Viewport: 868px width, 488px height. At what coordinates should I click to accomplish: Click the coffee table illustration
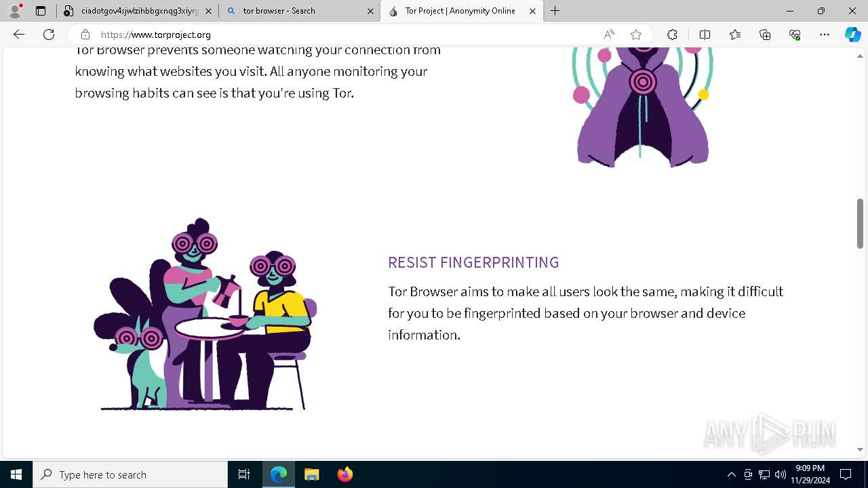pos(205,314)
